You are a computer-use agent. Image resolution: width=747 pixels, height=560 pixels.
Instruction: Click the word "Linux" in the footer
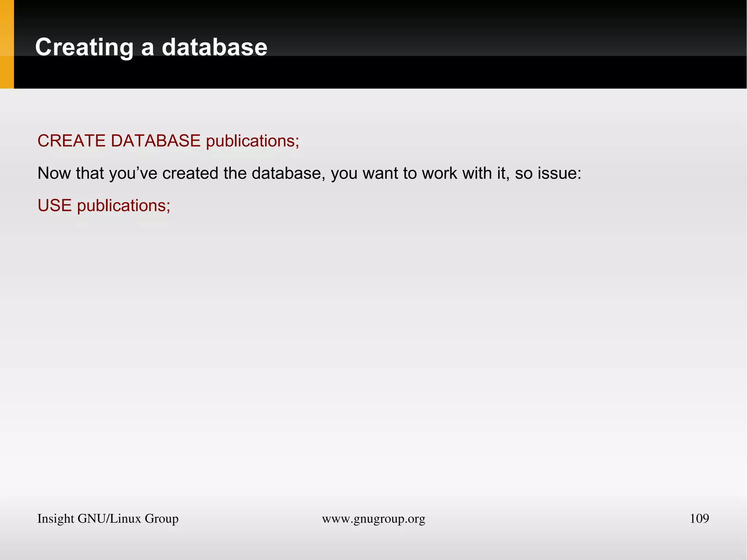pyautogui.click(x=125, y=518)
